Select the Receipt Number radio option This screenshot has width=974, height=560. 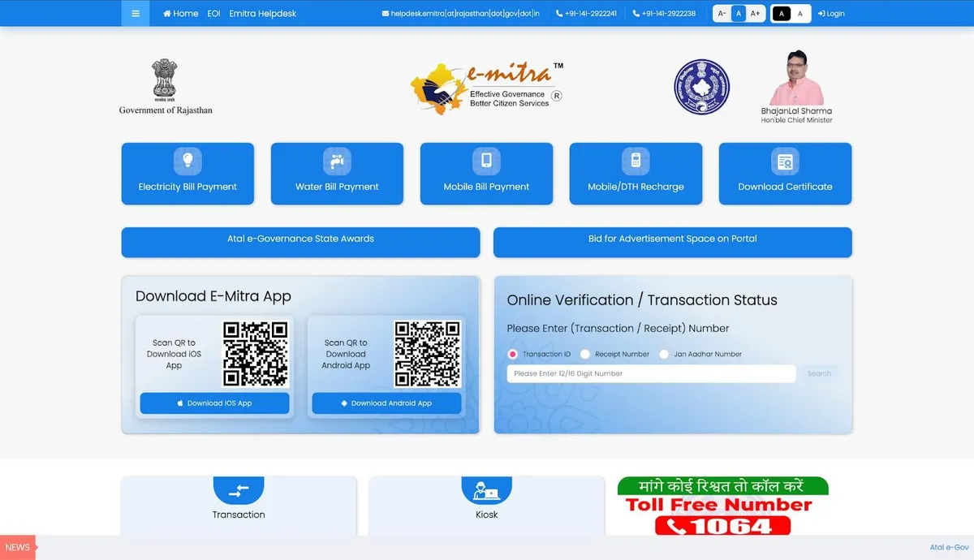pos(585,355)
